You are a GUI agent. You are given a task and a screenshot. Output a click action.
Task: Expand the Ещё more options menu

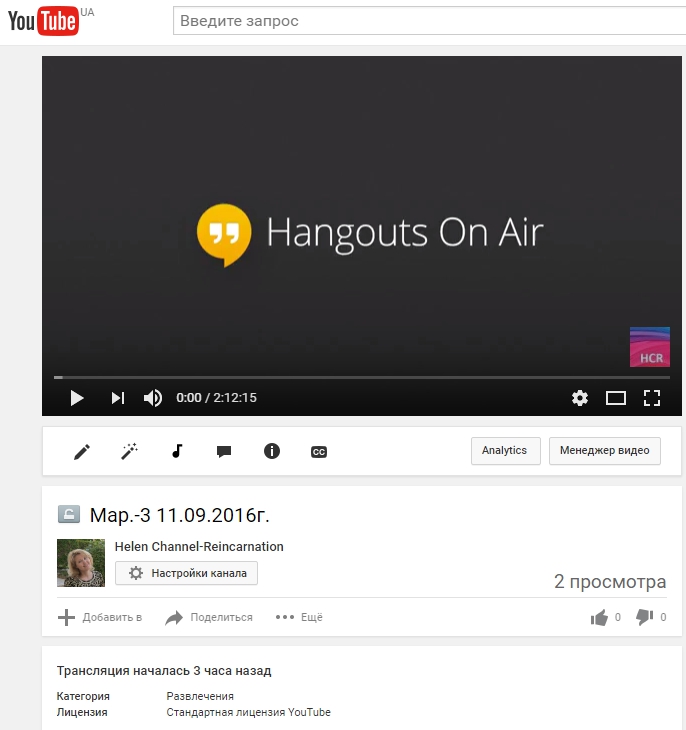coord(299,617)
